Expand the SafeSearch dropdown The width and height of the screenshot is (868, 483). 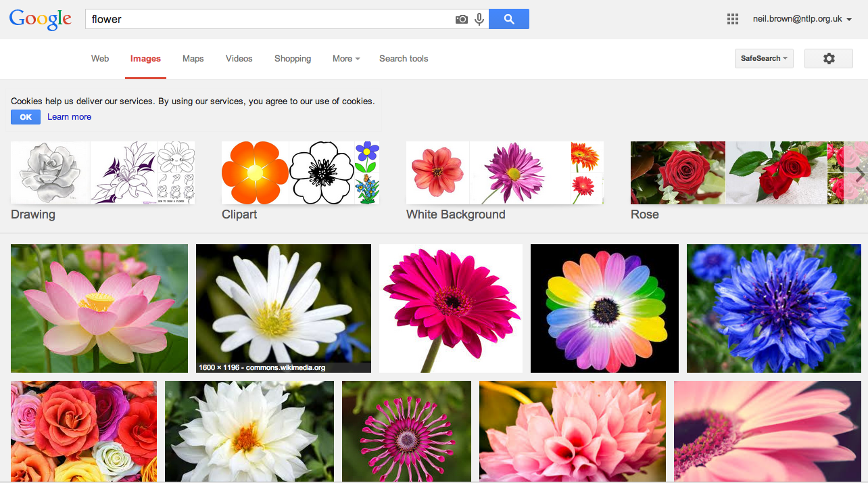[x=764, y=59]
